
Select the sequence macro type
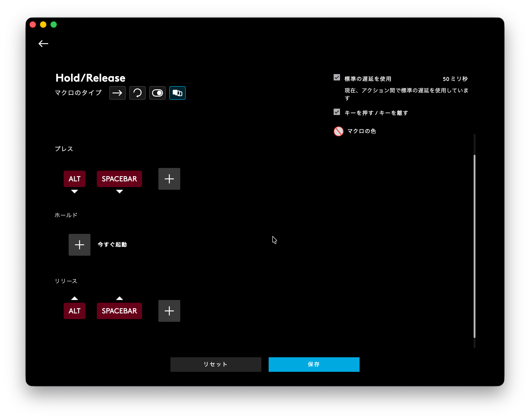pyautogui.click(x=117, y=93)
